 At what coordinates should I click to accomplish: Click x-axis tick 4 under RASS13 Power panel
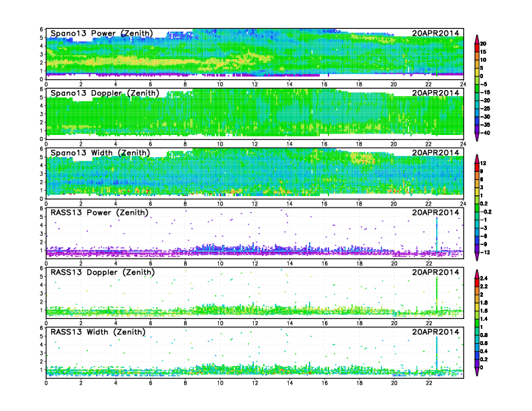coord(116,263)
